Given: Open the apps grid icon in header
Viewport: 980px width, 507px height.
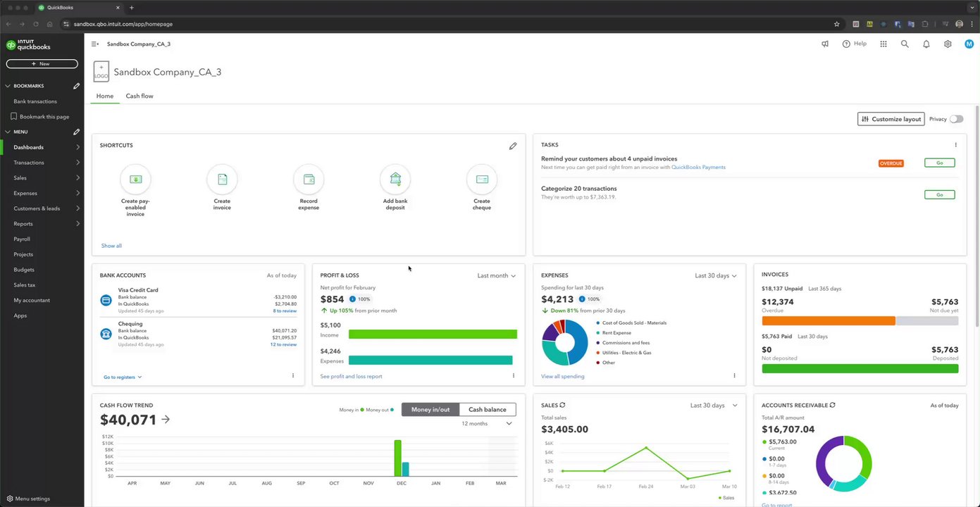Looking at the screenshot, I should [883, 44].
